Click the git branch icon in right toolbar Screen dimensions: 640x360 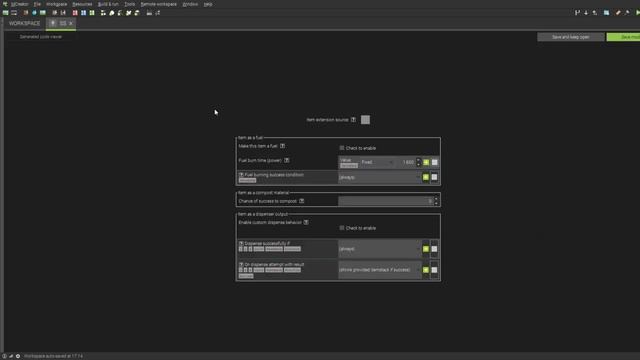click(577, 13)
